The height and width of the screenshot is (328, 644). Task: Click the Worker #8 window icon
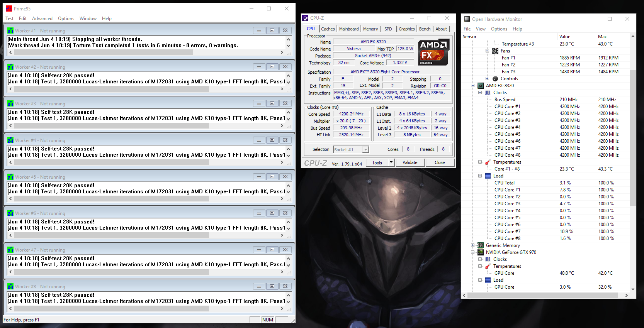click(10, 286)
